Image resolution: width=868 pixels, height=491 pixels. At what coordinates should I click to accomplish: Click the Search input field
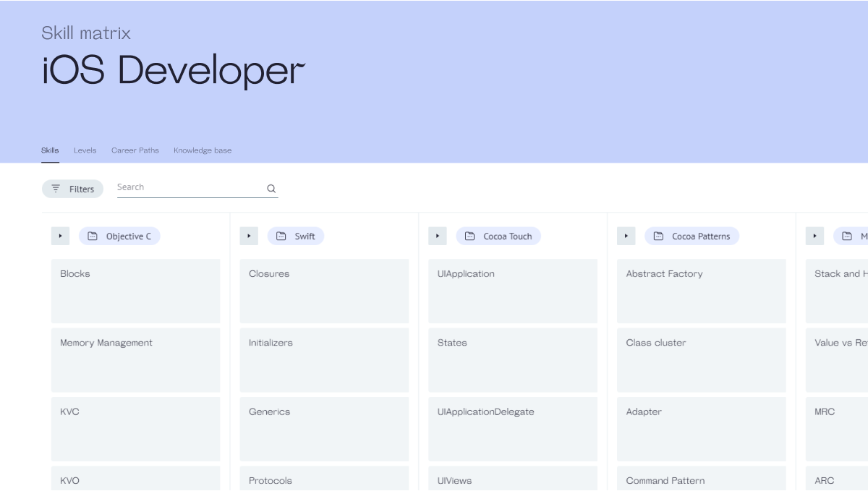click(197, 188)
